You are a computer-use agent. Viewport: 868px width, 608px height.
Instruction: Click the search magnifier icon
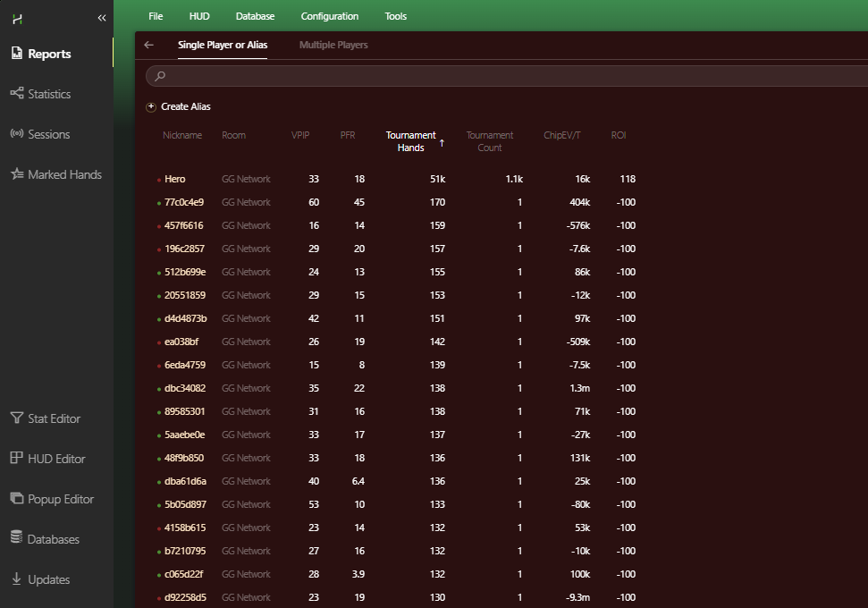pyautogui.click(x=160, y=76)
